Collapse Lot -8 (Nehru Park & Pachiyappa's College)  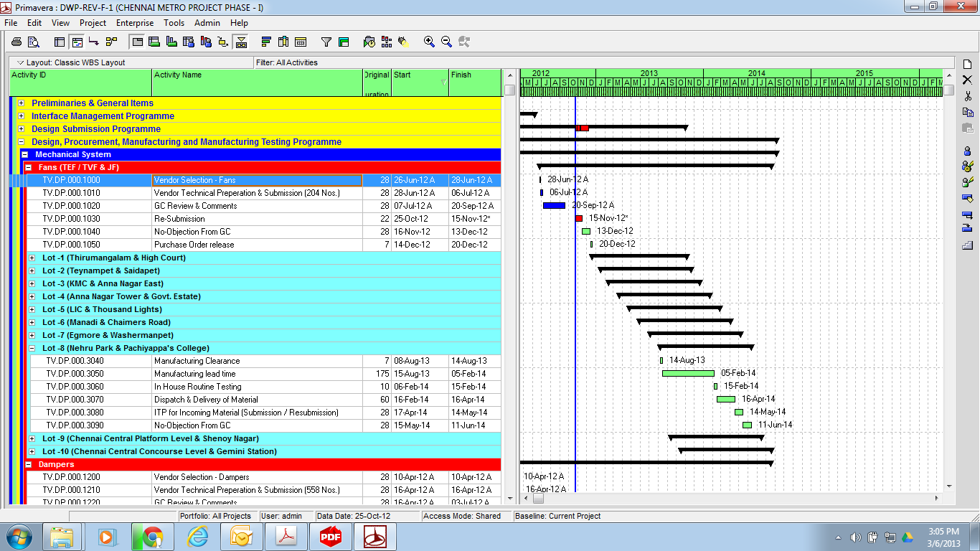tap(32, 349)
